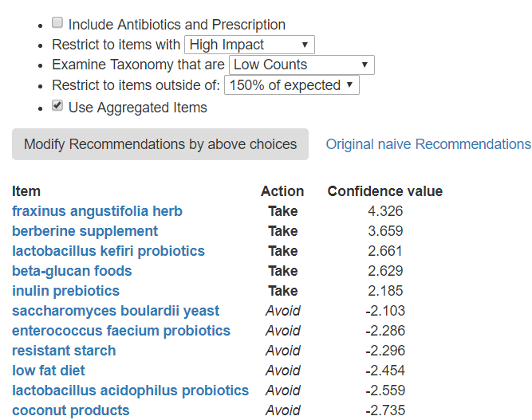Open lactobacillus kefiri probiotics link
532x420 pixels.
coord(108,251)
